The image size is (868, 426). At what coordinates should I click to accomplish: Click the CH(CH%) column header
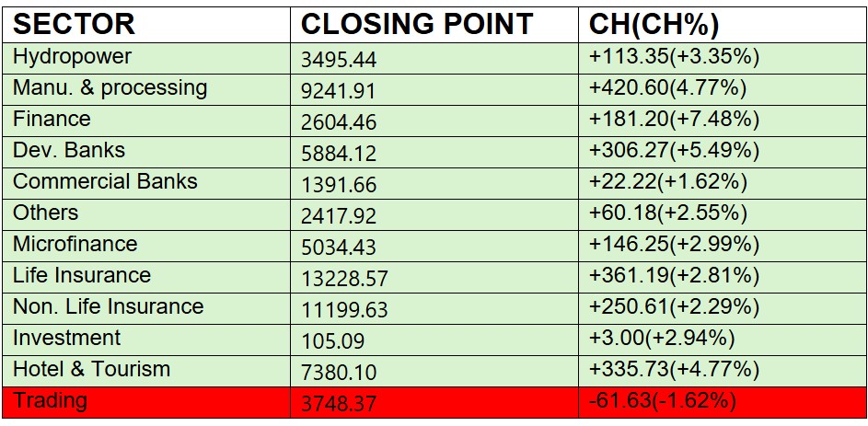tap(654, 23)
